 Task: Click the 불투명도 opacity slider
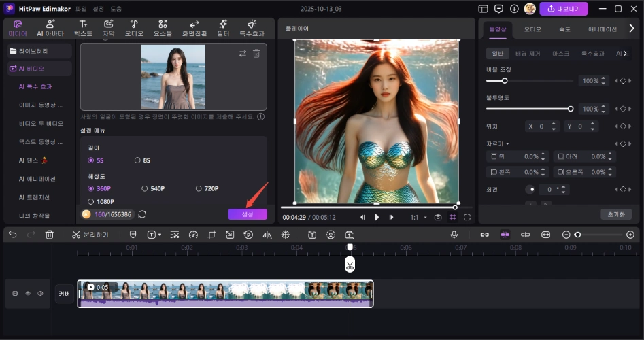529,109
